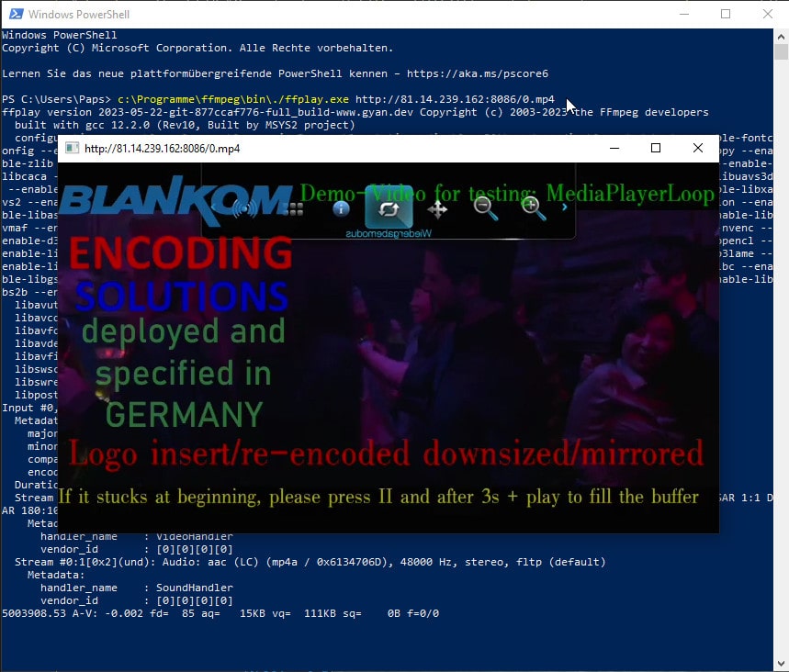Close the ffplay video window
789x672 pixels.
(698, 148)
